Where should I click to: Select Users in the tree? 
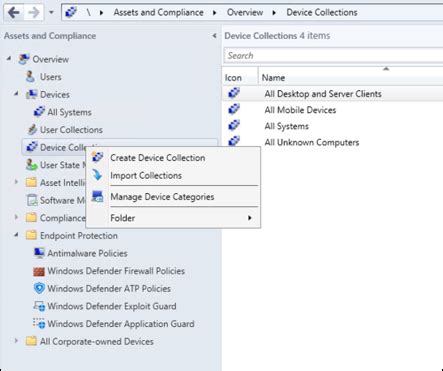pos(51,77)
